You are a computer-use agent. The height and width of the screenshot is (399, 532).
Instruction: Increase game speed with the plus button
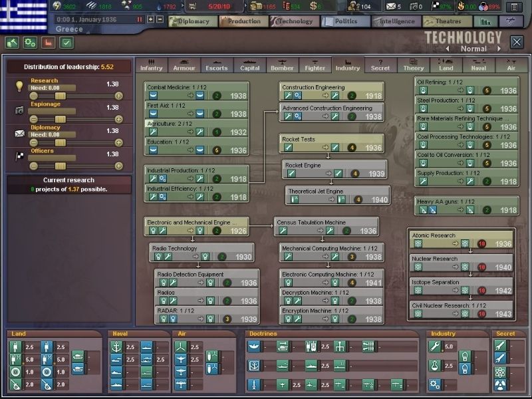tap(151, 19)
